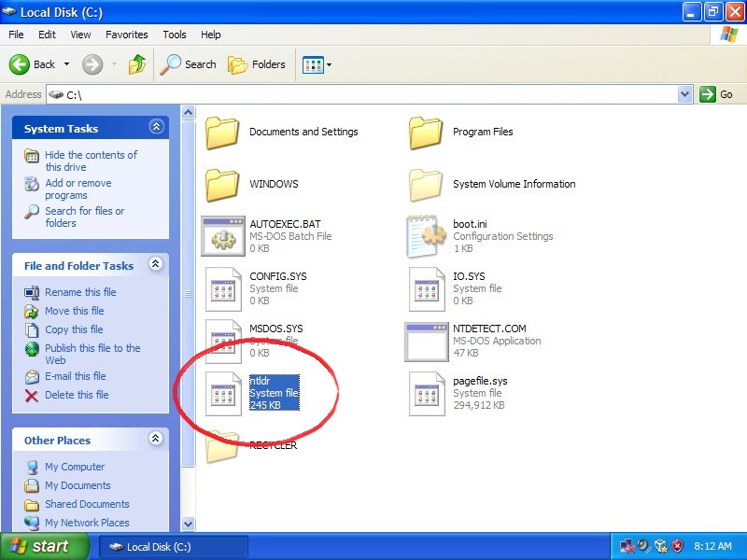The height and width of the screenshot is (560, 747).
Task: Select the NTDETECT.COM file icon
Action: click(427, 342)
